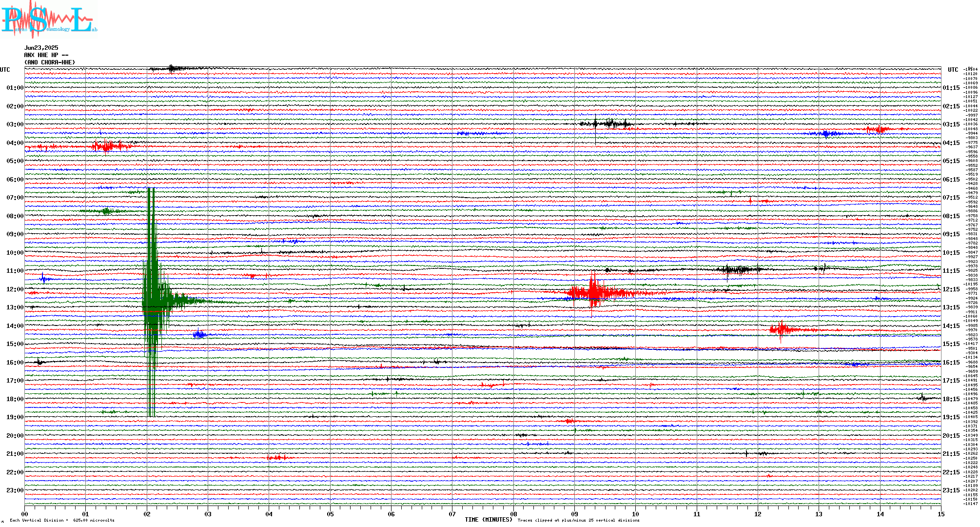The width and height of the screenshot is (980, 527).
Task: Click the 14:00 hour label
Action: point(15,326)
